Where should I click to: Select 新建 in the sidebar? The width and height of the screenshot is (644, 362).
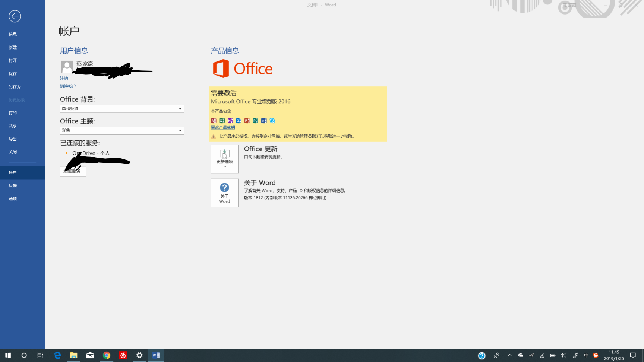[x=13, y=47]
